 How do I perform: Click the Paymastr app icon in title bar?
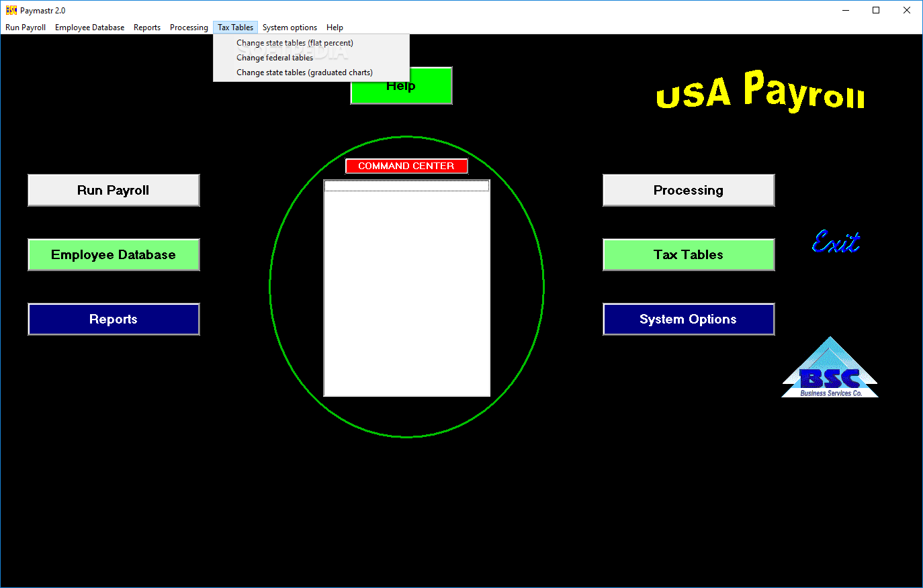(11, 10)
